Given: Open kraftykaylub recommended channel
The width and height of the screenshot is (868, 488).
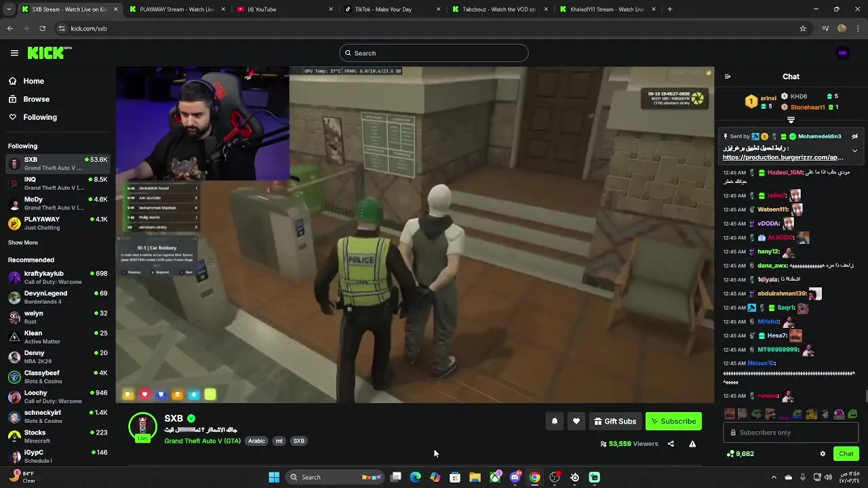Looking at the screenshot, I should click(x=58, y=277).
